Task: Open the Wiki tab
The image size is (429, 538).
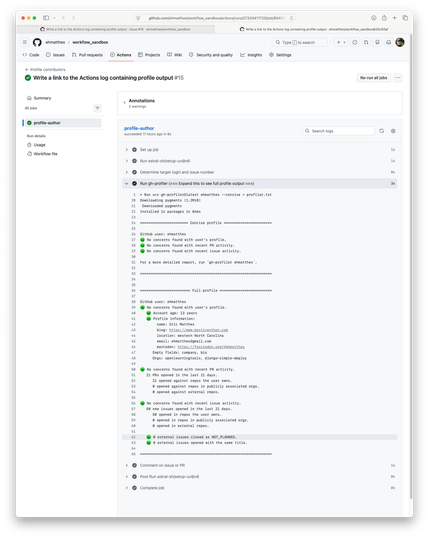Action: pos(174,55)
